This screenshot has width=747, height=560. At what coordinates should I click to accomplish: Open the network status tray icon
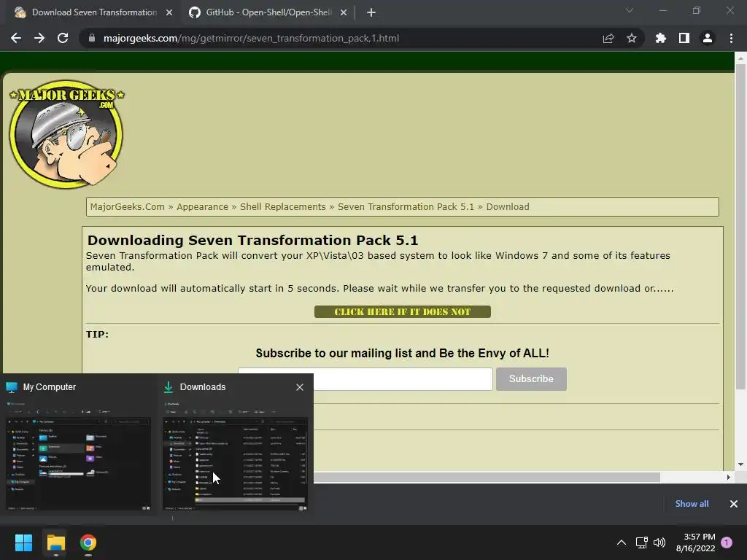[641, 542]
